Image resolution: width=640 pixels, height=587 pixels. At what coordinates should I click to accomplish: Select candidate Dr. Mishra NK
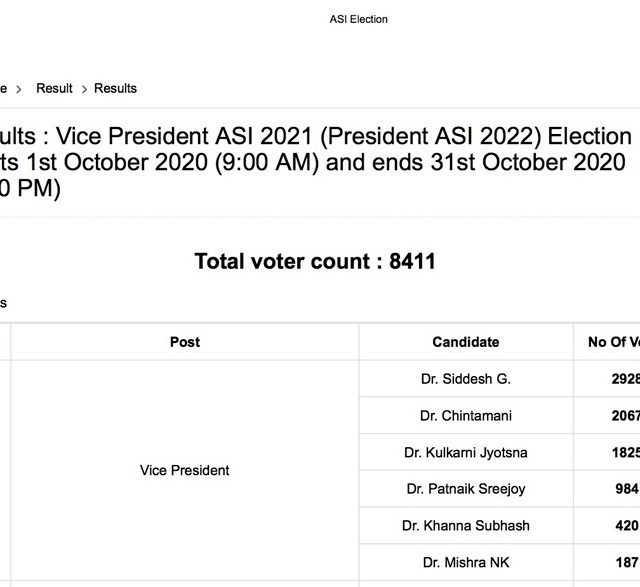coord(465,562)
